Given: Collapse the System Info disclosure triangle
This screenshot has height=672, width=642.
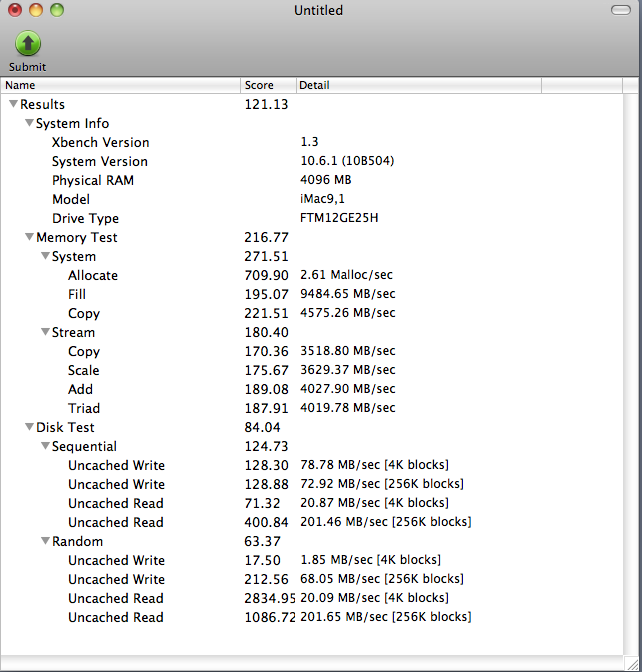Looking at the screenshot, I should pyautogui.click(x=29, y=123).
